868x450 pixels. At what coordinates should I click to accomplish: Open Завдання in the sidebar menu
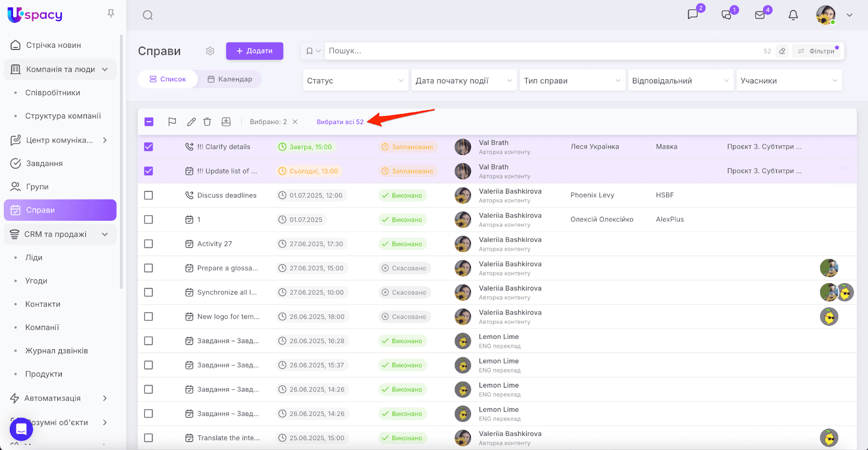44,163
